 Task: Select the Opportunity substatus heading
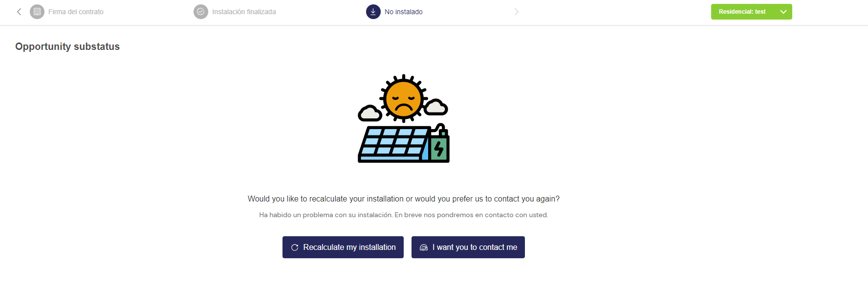click(67, 46)
